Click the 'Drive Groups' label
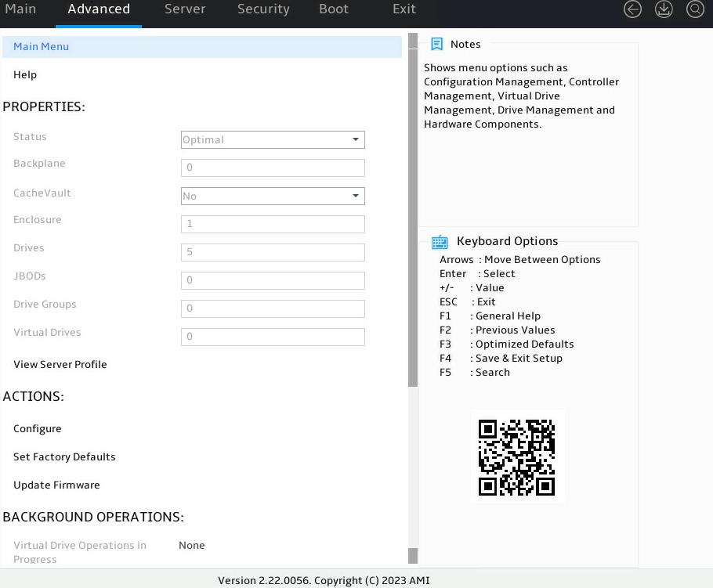The width and height of the screenshot is (713, 588). 45,305
